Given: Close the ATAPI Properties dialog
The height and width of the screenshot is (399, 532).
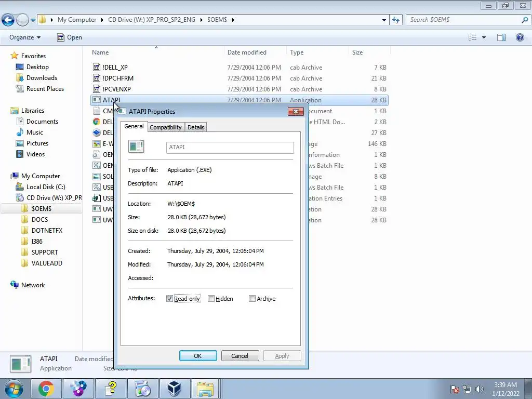Looking at the screenshot, I should click(296, 111).
